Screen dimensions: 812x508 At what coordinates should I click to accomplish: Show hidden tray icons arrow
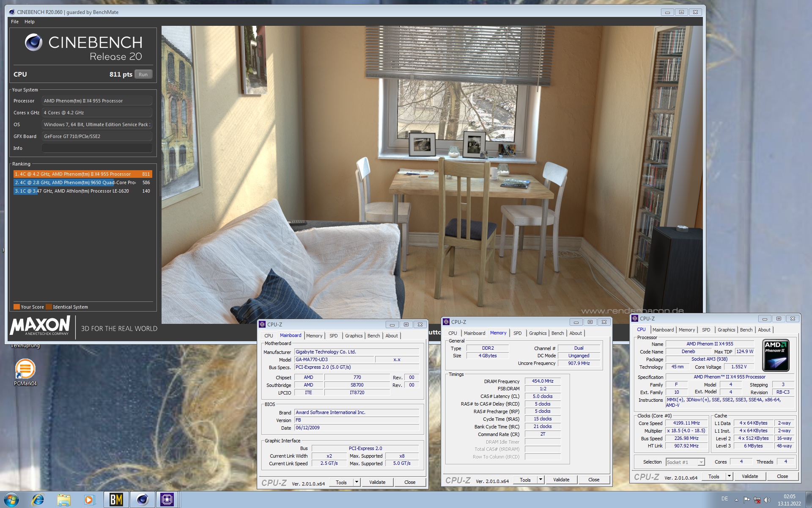tap(736, 500)
